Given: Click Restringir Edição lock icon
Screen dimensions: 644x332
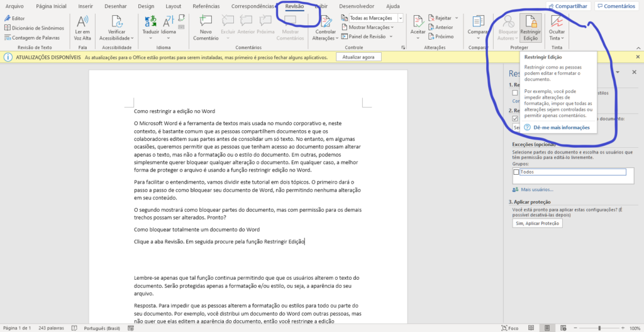Looking at the screenshot, I should 530,21.
